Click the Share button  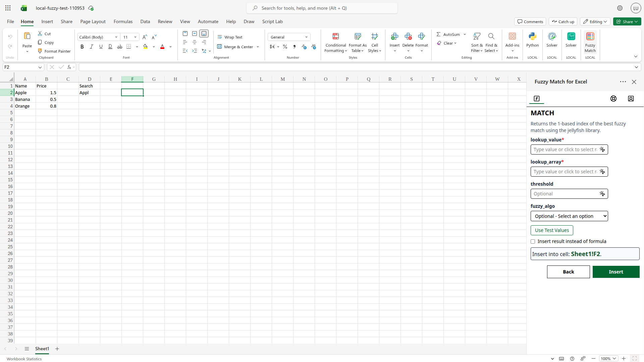coord(627,21)
